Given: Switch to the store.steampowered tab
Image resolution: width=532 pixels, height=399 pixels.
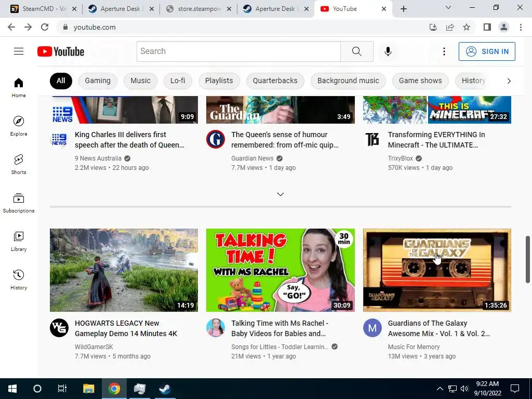Looking at the screenshot, I should pos(199,9).
